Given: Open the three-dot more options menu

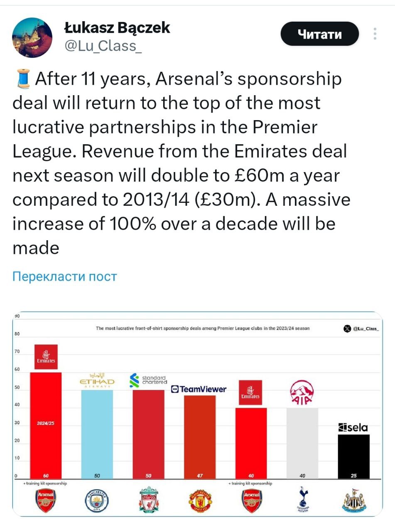Looking at the screenshot, I should click(375, 34).
